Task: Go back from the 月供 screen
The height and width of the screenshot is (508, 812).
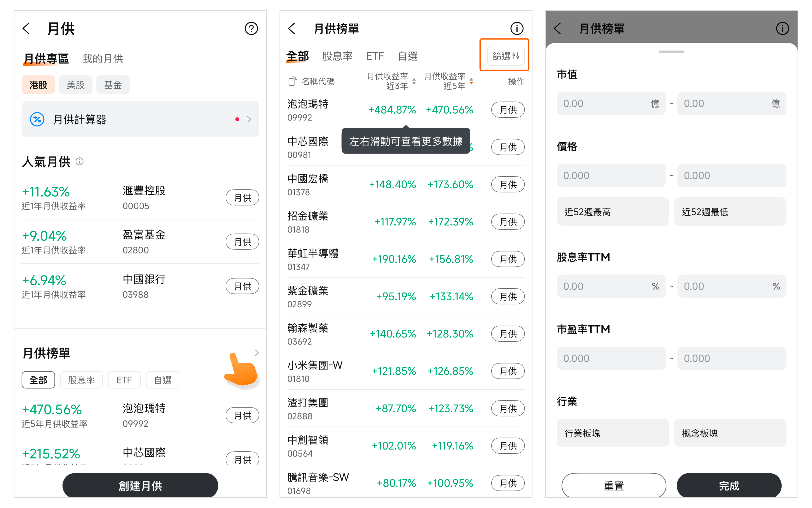Action: 27,29
